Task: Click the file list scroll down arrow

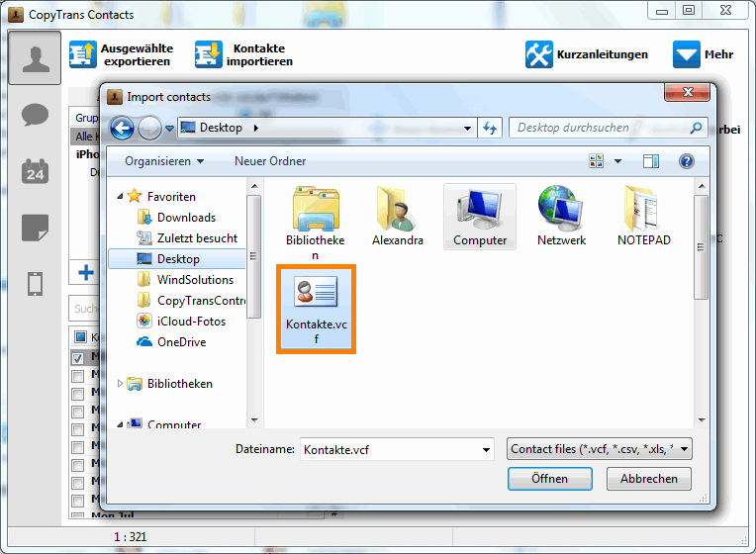Action: 702,420
